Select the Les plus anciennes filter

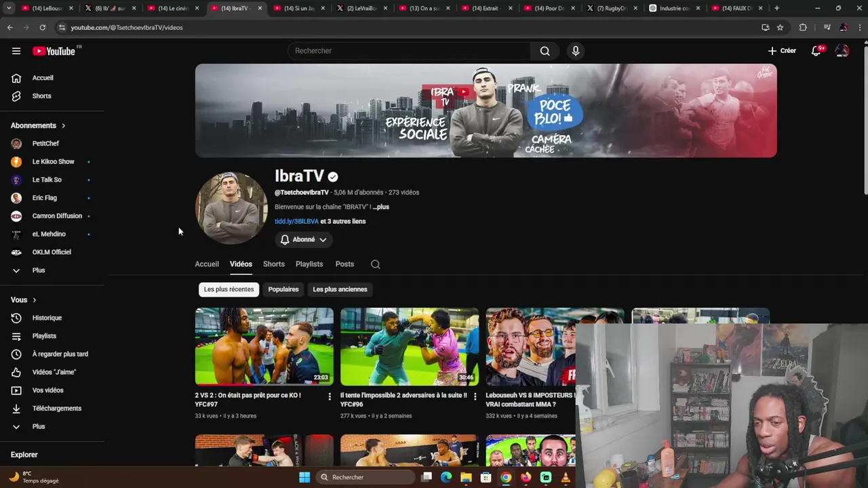pos(340,289)
